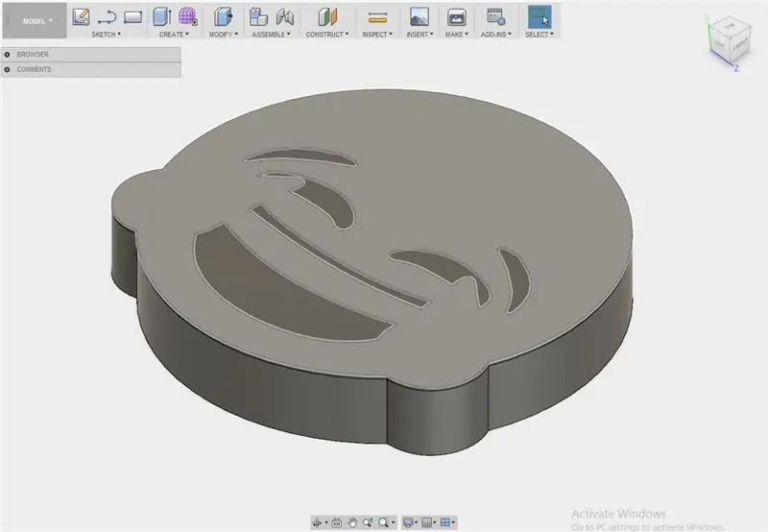Open the MODEL workspace dropdown
The width and height of the screenshot is (768, 532).
click(x=36, y=20)
